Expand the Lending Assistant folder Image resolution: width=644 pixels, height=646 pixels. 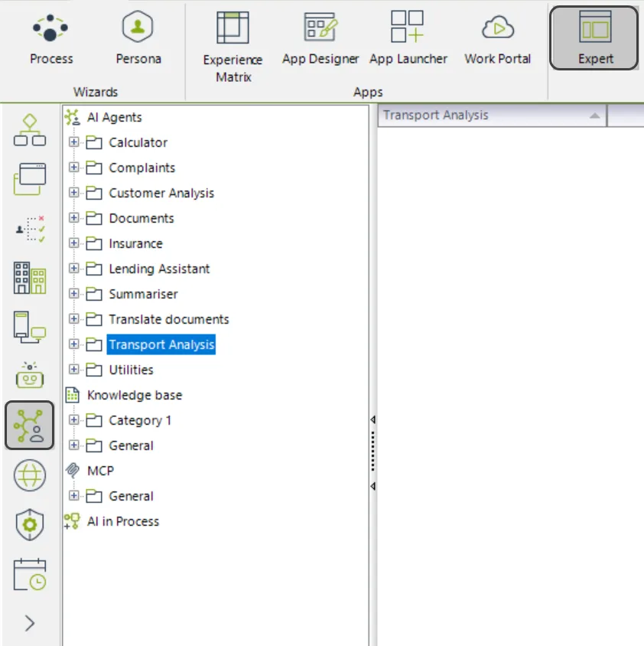(73, 268)
